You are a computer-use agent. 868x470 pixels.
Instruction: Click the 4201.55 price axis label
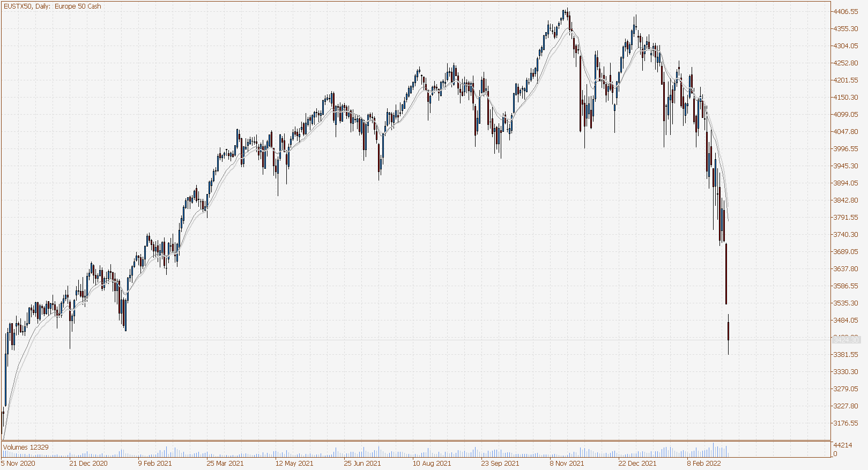click(x=845, y=80)
